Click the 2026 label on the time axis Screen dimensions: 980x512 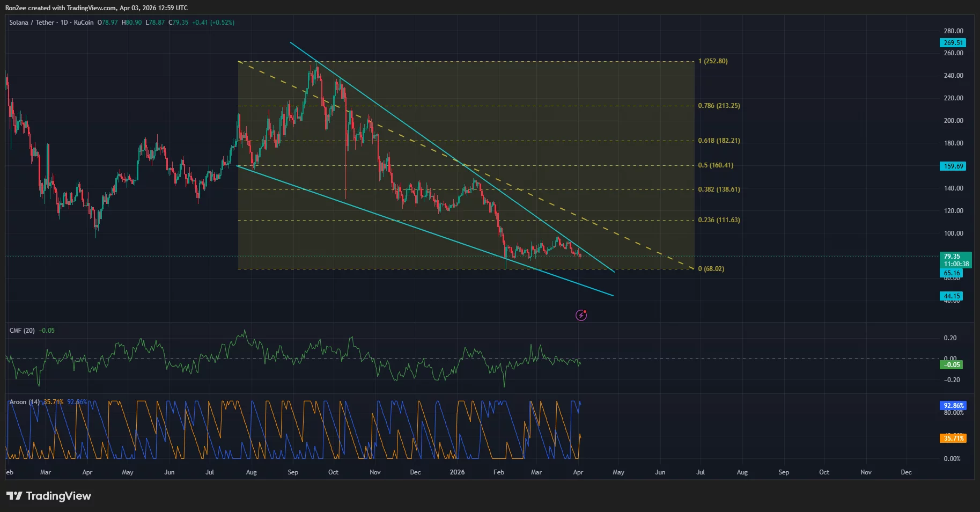[x=458, y=472]
